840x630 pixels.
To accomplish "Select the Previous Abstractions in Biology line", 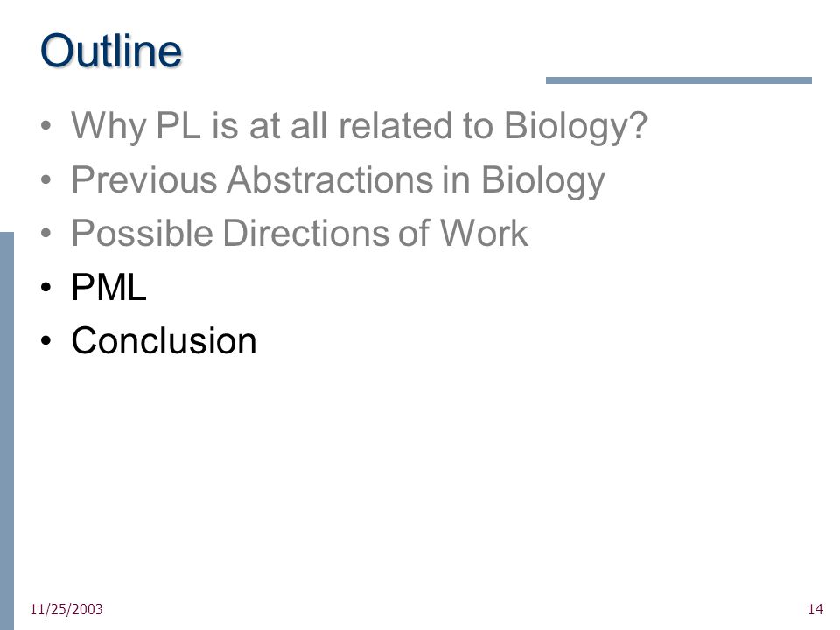I will point(338,180).
